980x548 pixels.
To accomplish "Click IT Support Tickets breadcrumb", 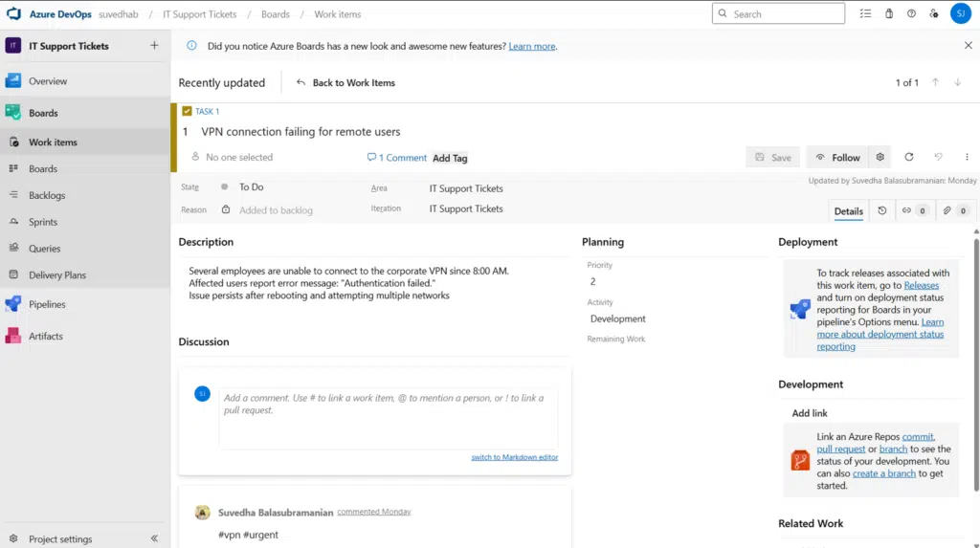I will pyautogui.click(x=199, y=13).
